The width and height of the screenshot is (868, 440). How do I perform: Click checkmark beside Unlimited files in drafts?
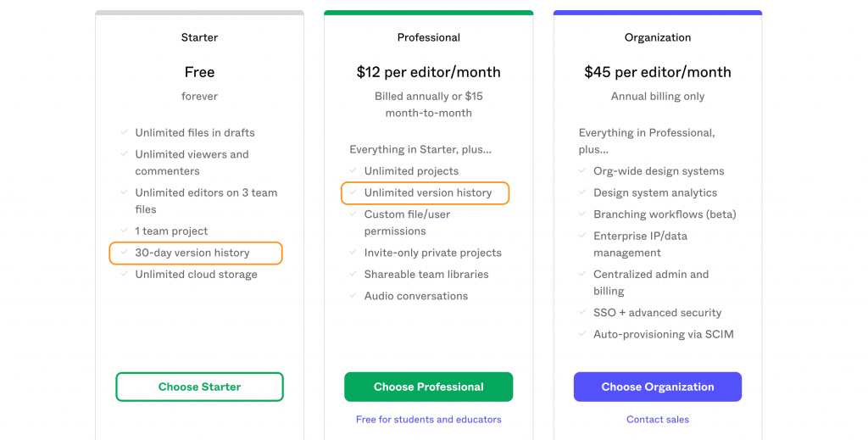click(125, 132)
